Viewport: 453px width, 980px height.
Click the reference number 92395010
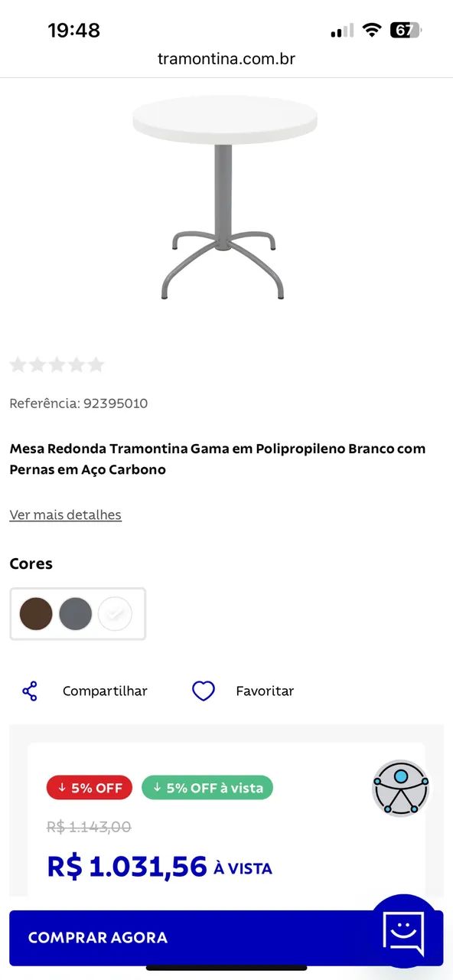[x=116, y=403]
